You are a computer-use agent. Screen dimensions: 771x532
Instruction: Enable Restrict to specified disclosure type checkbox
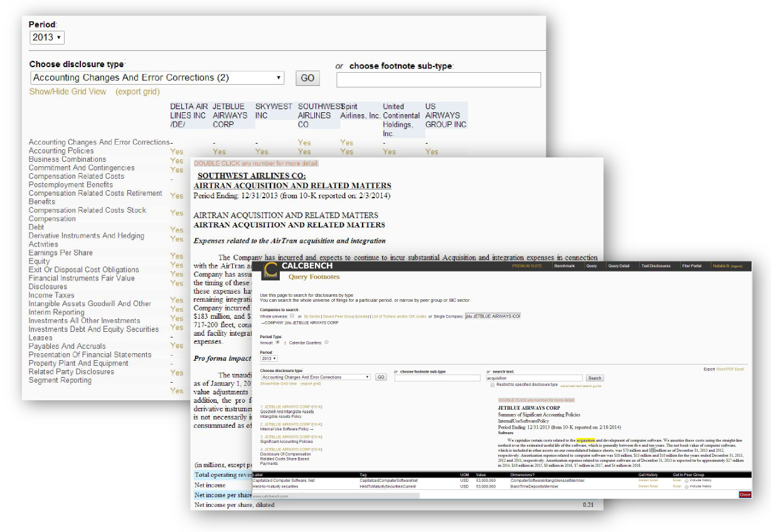[492, 385]
